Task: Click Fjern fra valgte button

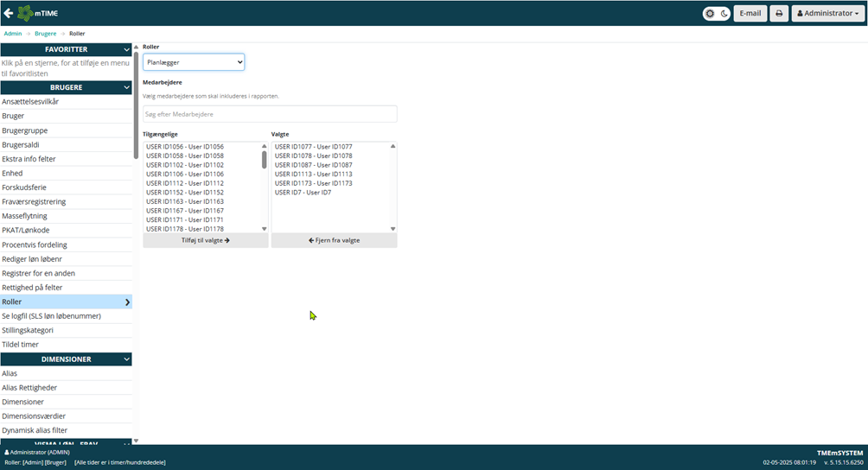Action: [334, 240]
